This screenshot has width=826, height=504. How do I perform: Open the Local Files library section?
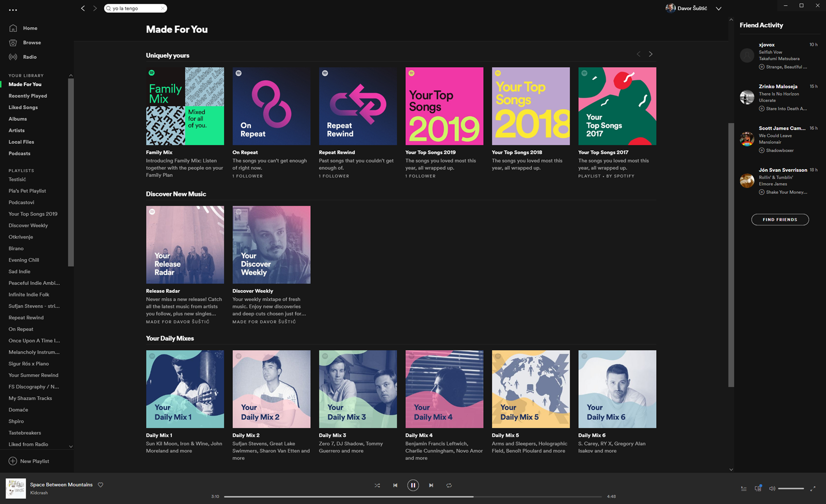[21, 142]
